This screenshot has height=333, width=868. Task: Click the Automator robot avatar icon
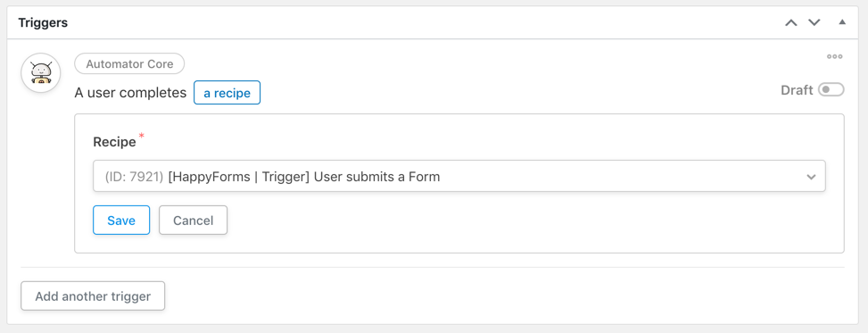40,72
